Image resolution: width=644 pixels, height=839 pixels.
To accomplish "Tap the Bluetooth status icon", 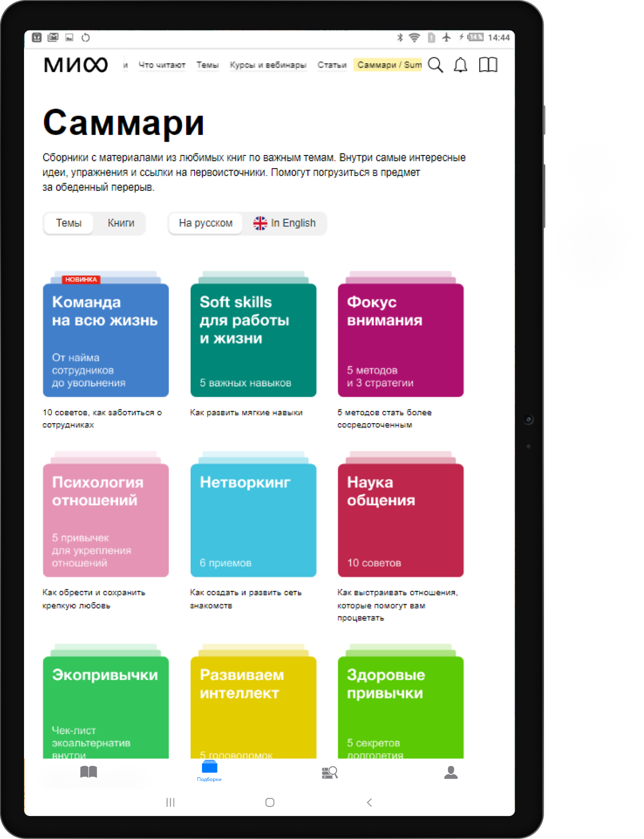I will pyautogui.click(x=400, y=38).
